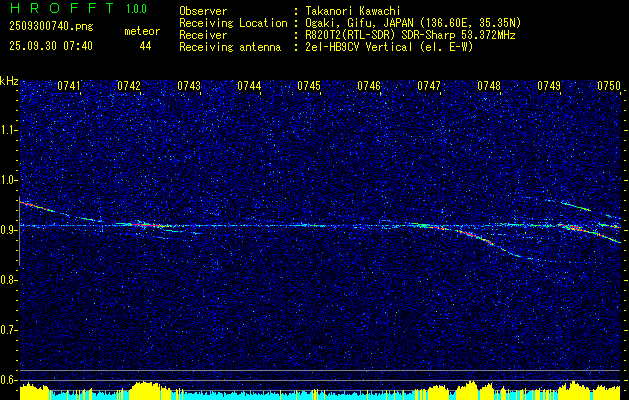
Task: Click the 0750 time marker
Action: [x=609, y=87]
